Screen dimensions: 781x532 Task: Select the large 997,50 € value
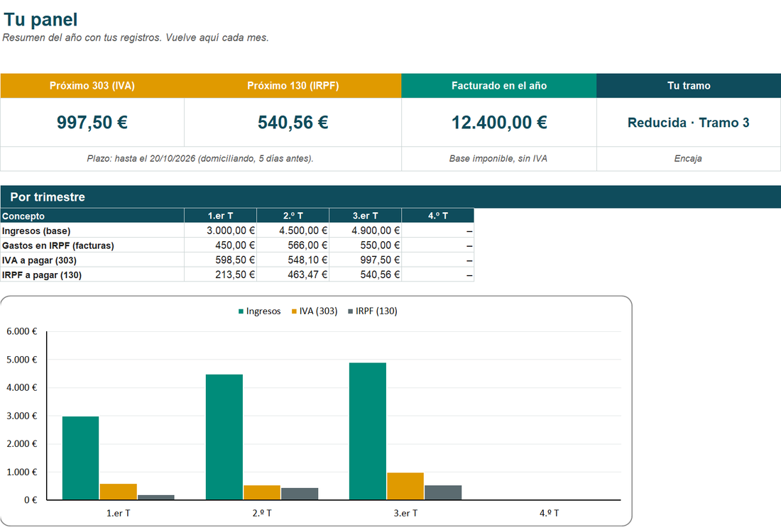(92, 123)
